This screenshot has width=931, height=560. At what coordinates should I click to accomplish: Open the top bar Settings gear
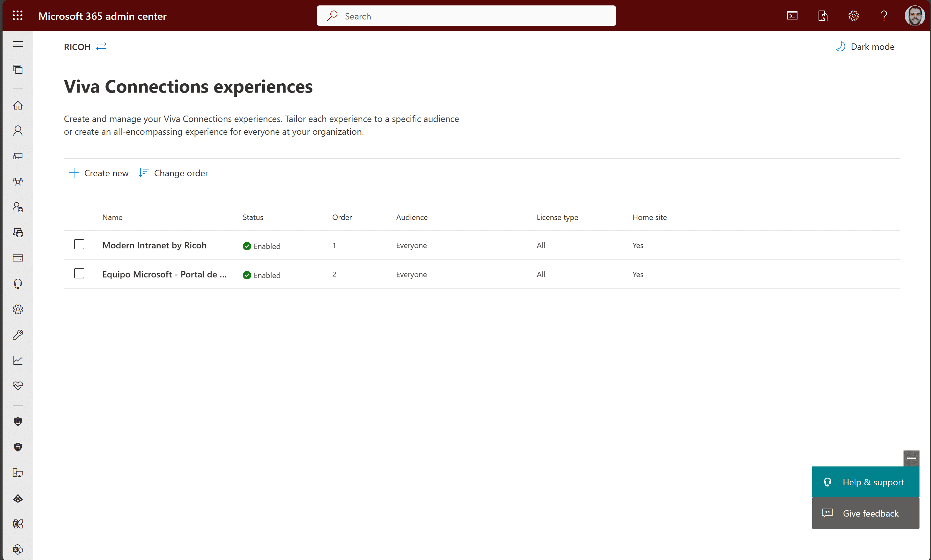853,16
